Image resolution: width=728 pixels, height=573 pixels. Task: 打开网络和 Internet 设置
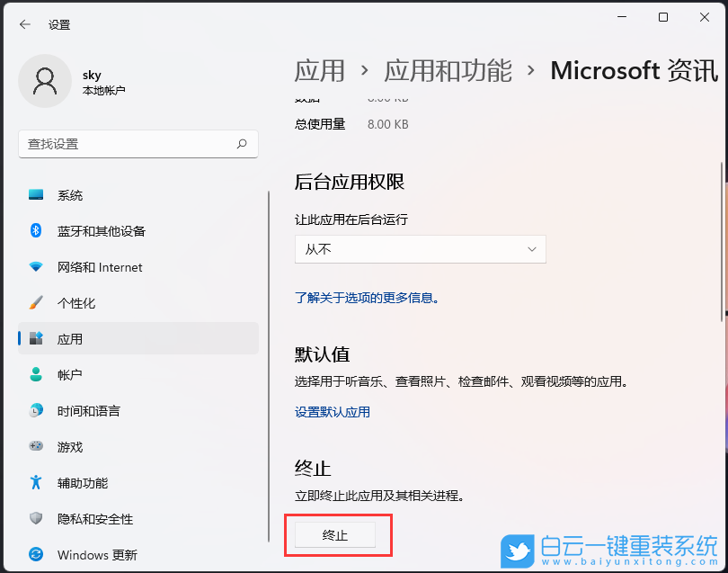click(x=36, y=266)
